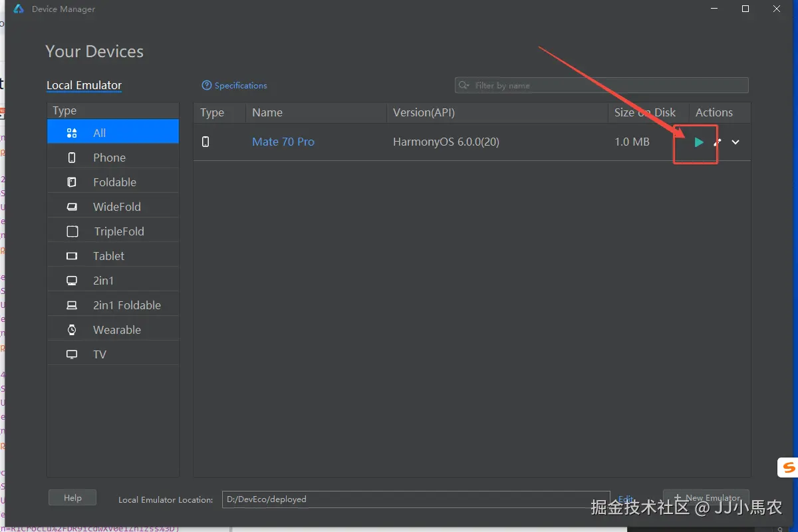The width and height of the screenshot is (798, 532).
Task: Click the Sogou input method icon
Action: [x=788, y=467]
